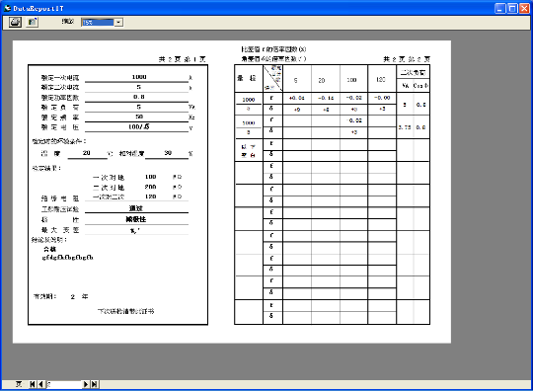Click the error table on the right page

[332, 195]
